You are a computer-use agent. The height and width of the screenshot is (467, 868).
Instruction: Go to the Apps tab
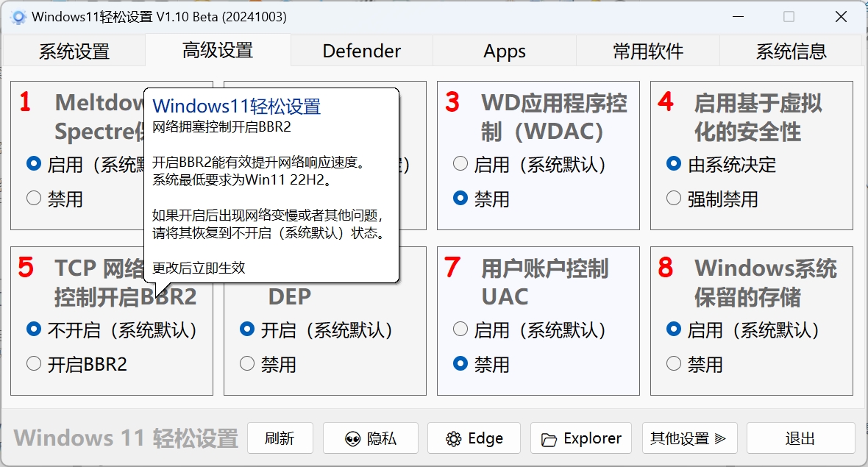point(505,51)
